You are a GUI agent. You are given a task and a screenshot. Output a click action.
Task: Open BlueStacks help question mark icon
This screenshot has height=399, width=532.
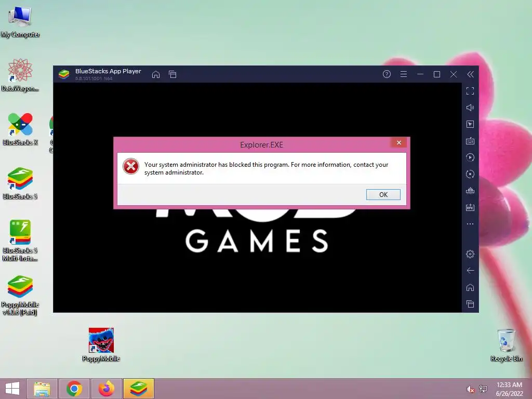click(x=387, y=74)
